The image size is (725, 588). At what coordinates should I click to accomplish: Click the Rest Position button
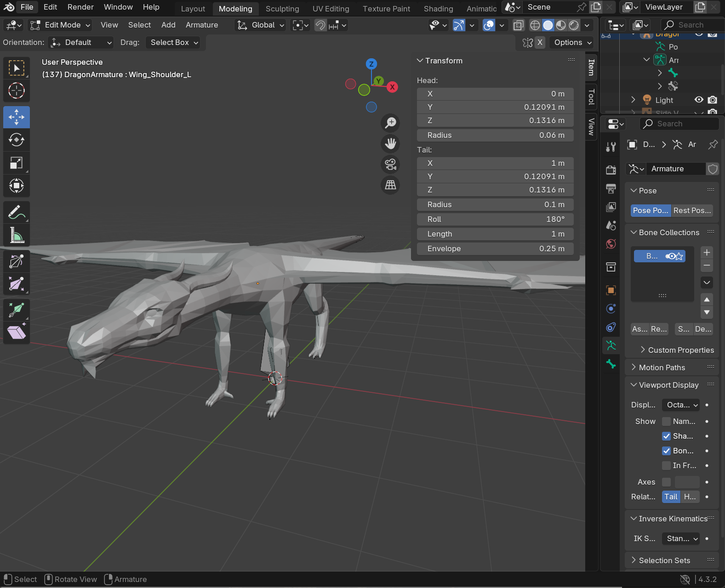(692, 210)
